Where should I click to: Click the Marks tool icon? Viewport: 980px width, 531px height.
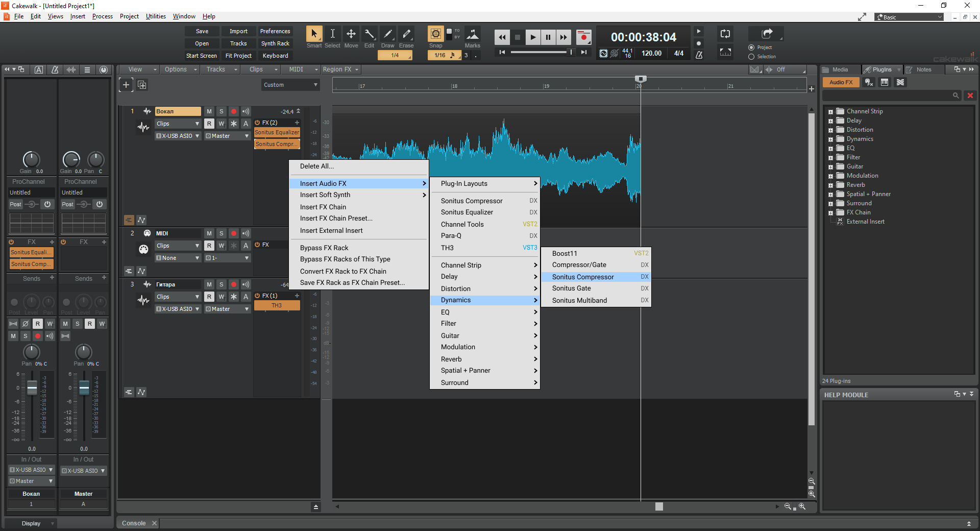coord(473,34)
